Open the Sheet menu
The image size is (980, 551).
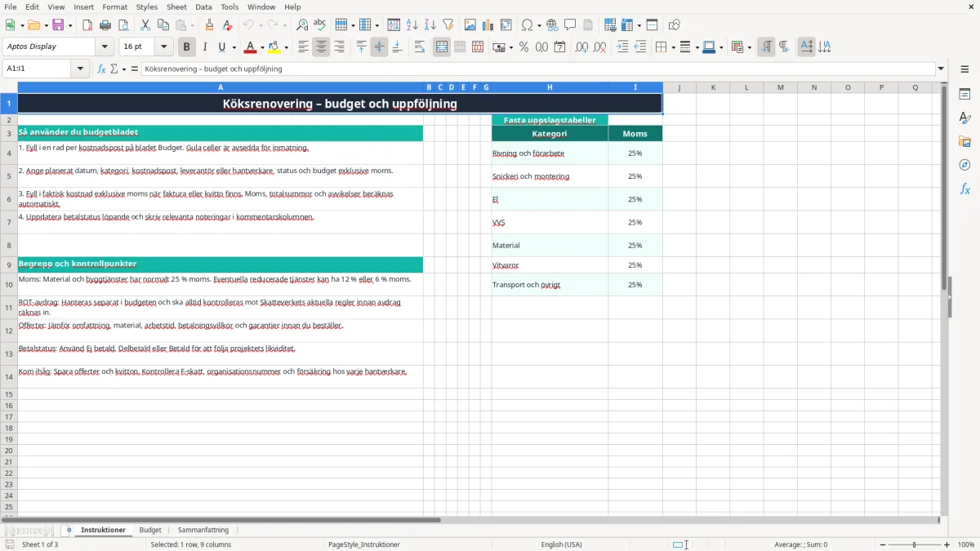[176, 7]
